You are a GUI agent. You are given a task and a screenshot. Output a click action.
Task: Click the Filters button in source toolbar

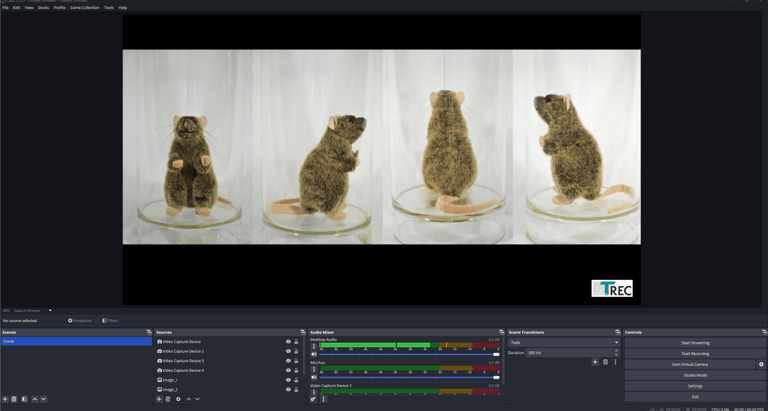[110, 321]
